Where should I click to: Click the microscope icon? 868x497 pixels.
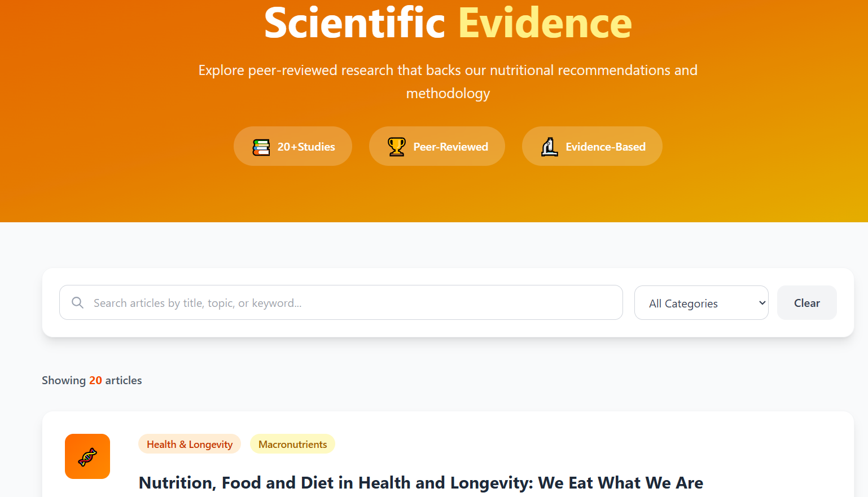549,147
